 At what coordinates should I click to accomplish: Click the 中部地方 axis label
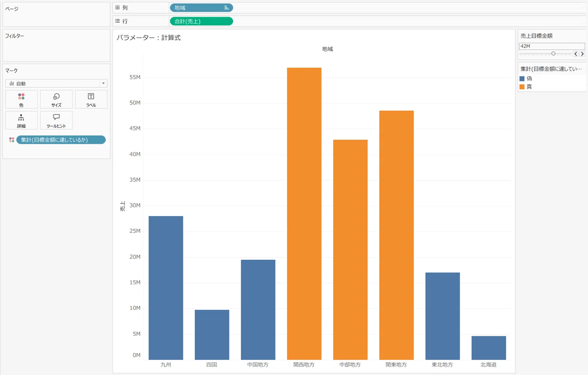coord(350,365)
